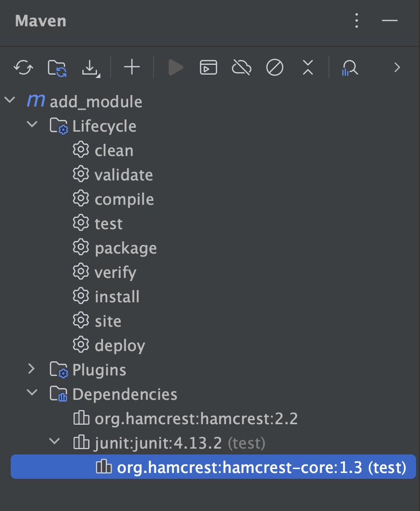Select the install lifecycle goal
This screenshot has width=420, height=511.
[x=117, y=296]
